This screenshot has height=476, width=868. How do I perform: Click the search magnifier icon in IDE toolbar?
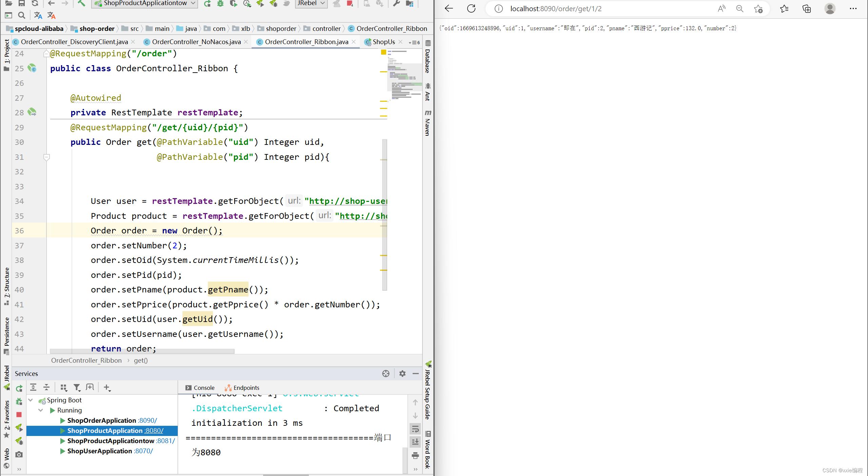[21, 15]
